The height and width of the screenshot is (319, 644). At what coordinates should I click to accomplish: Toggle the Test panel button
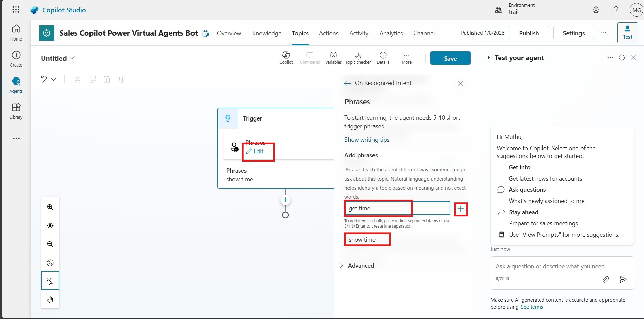pyautogui.click(x=627, y=33)
